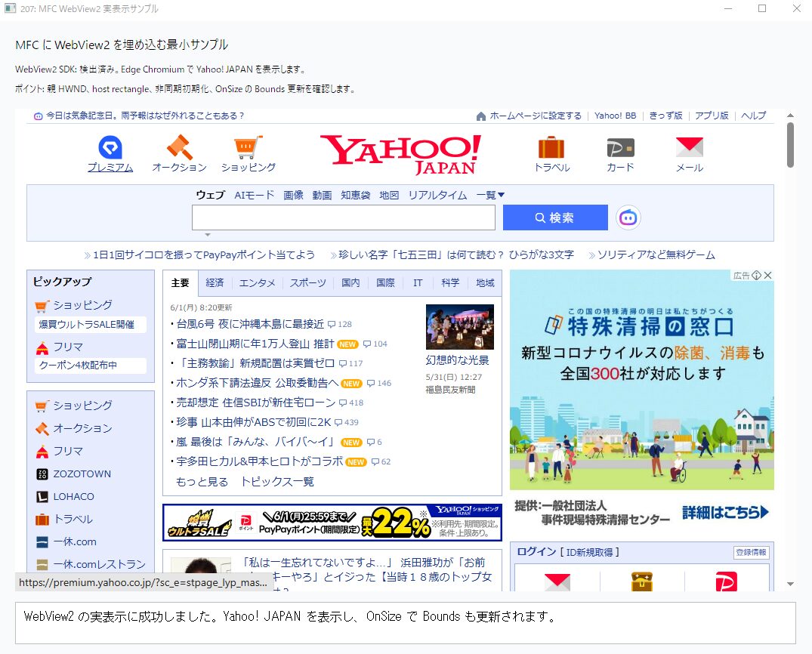Click the treasure chest icon in login panel

pyautogui.click(x=641, y=582)
